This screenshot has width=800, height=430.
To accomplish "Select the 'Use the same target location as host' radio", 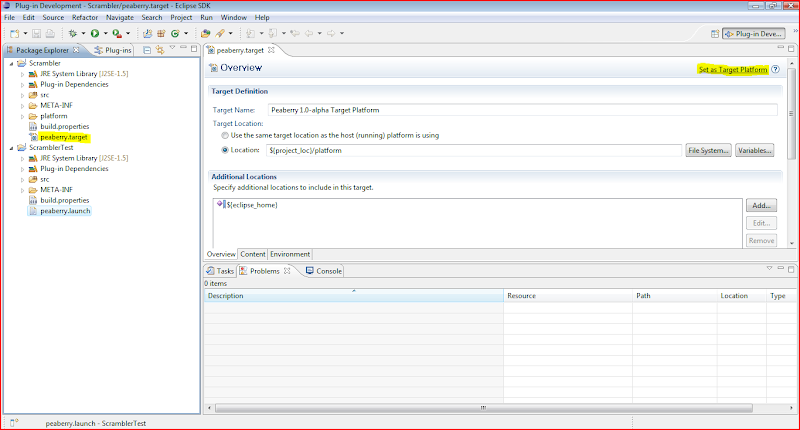I will [225, 136].
